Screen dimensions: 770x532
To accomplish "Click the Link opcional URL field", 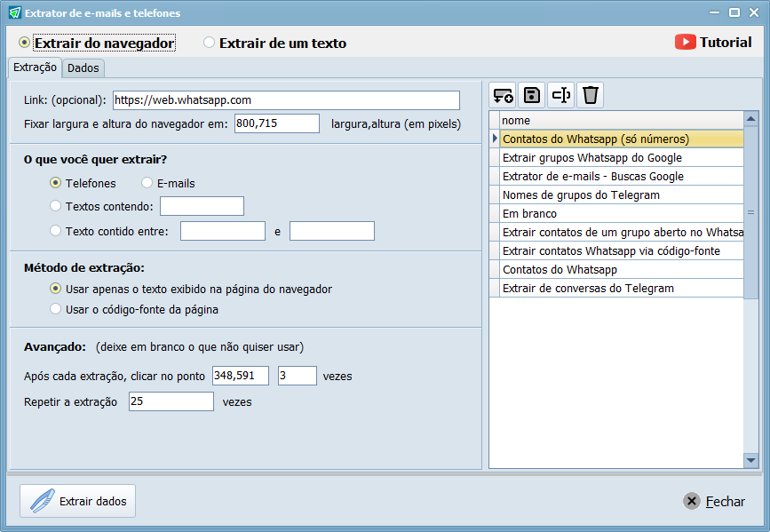I will pos(286,100).
